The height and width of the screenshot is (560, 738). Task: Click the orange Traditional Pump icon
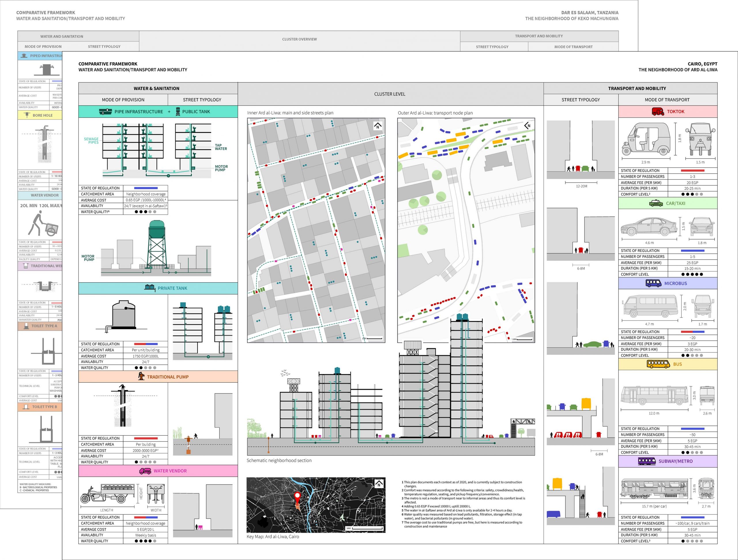coord(142,376)
